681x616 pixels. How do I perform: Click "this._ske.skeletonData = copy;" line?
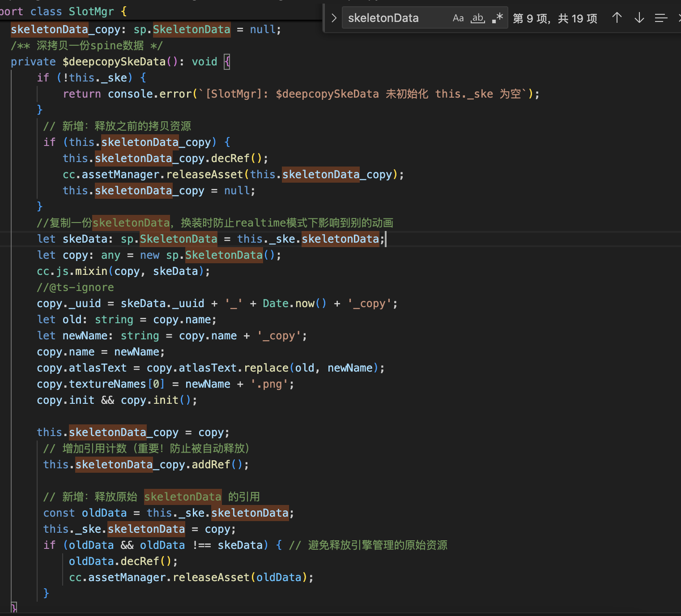140,529
